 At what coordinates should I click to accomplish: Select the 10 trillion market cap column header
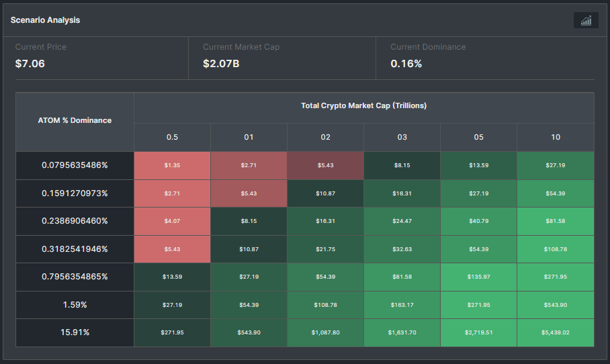[556, 138]
